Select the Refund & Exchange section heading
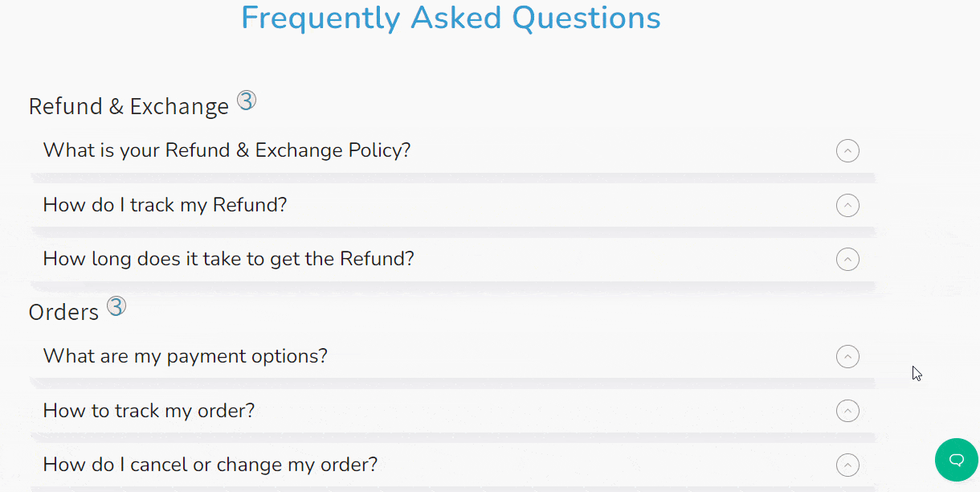The height and width of the screenshot is (492, 980). (128, 105)
